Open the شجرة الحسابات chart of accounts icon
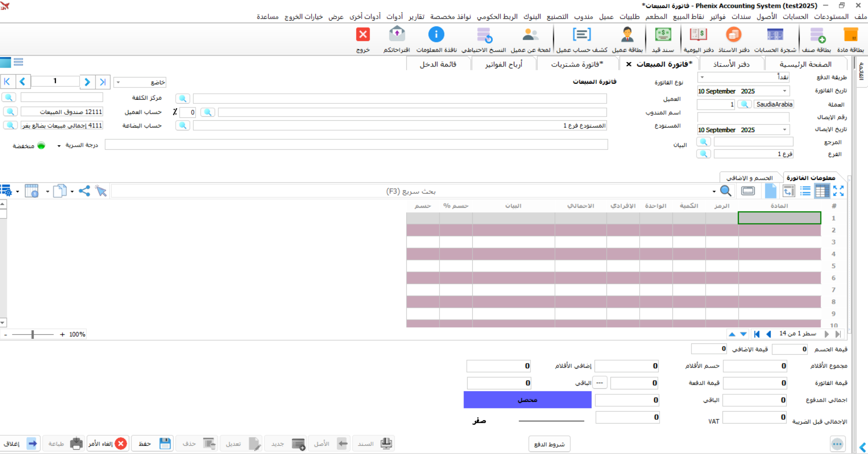This screenshot has width=868, height=454. click(775, 36)
